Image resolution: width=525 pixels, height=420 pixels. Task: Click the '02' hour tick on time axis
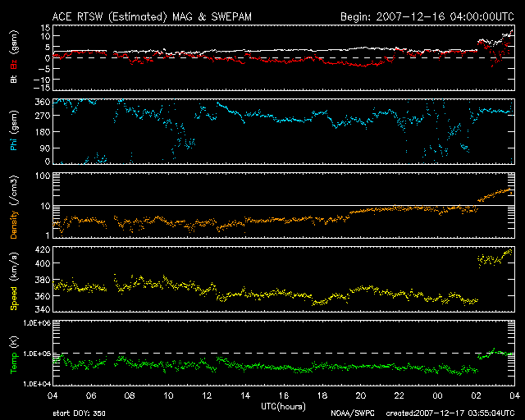click(x=476, y=395)
